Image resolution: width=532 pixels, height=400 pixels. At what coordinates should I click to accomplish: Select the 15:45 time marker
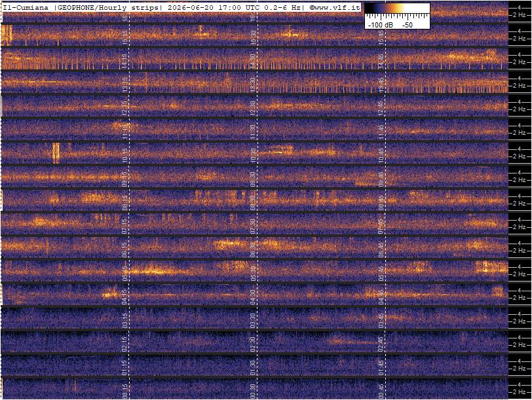[x=381, y=37]
